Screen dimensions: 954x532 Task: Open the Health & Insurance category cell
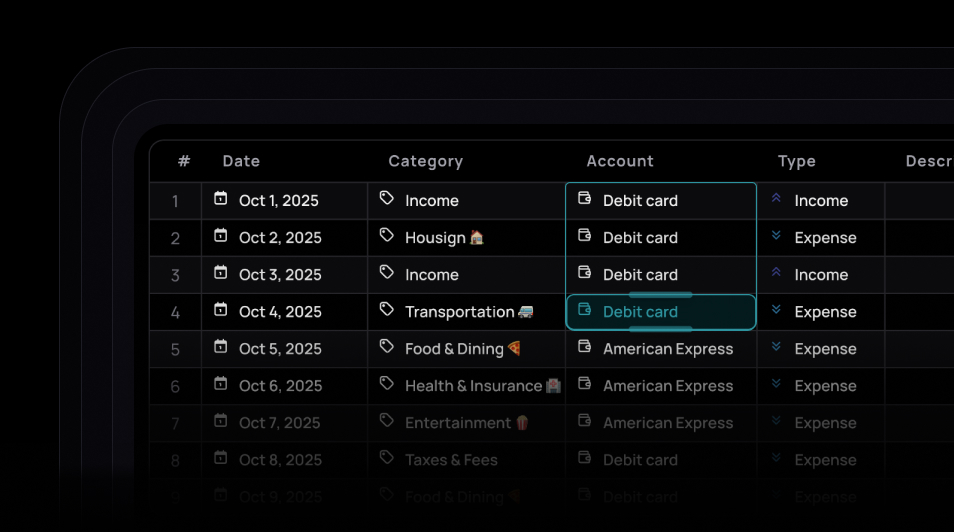pos(473,386)
